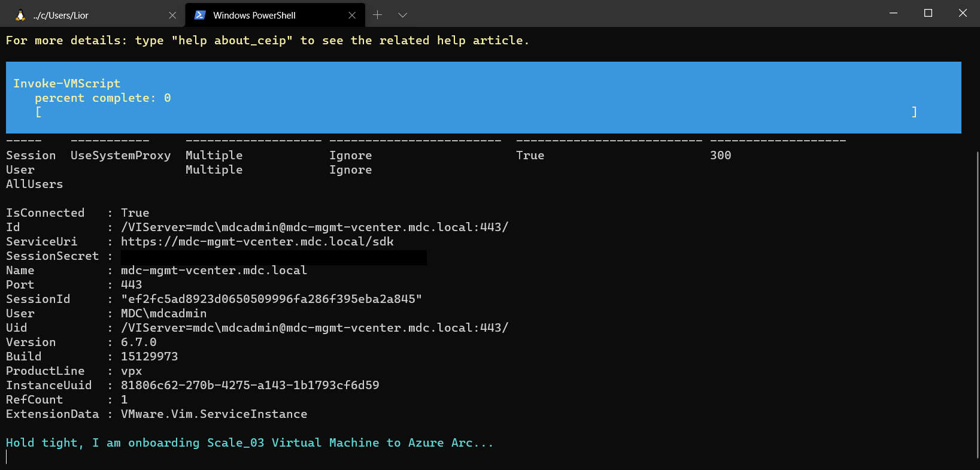The height and width of the screenshot is (470, 980).
Task: Maximize the terminal window
Action: point(928,13)
